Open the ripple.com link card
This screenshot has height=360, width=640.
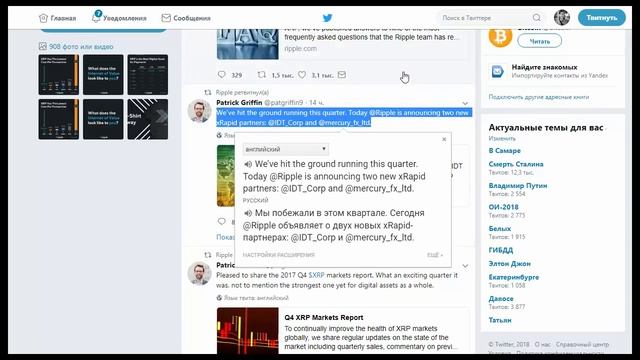343,43
